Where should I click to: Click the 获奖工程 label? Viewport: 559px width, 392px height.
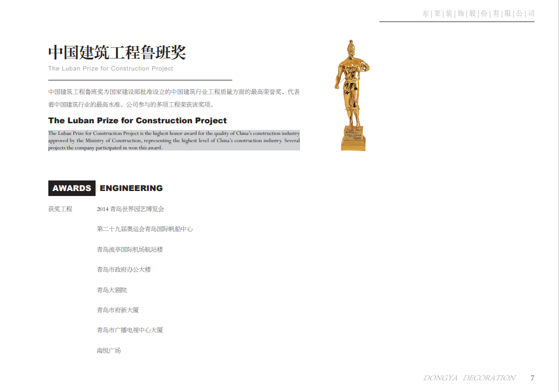(60, 209)
